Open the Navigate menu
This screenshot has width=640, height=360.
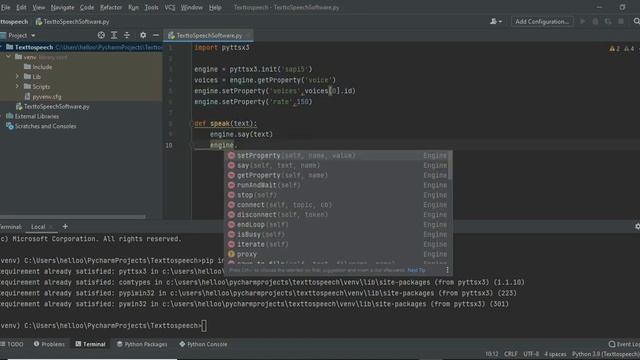pyautogui.click(x=62, y=7)
